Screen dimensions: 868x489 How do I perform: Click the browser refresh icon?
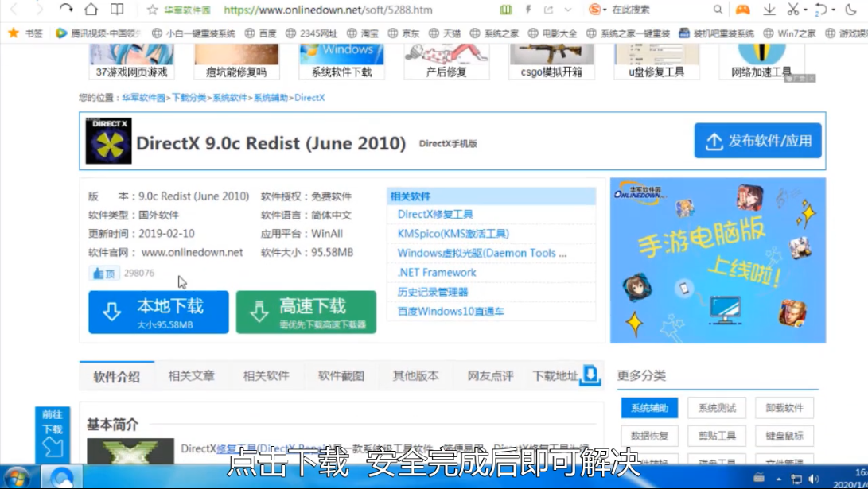tap(65, 9)
